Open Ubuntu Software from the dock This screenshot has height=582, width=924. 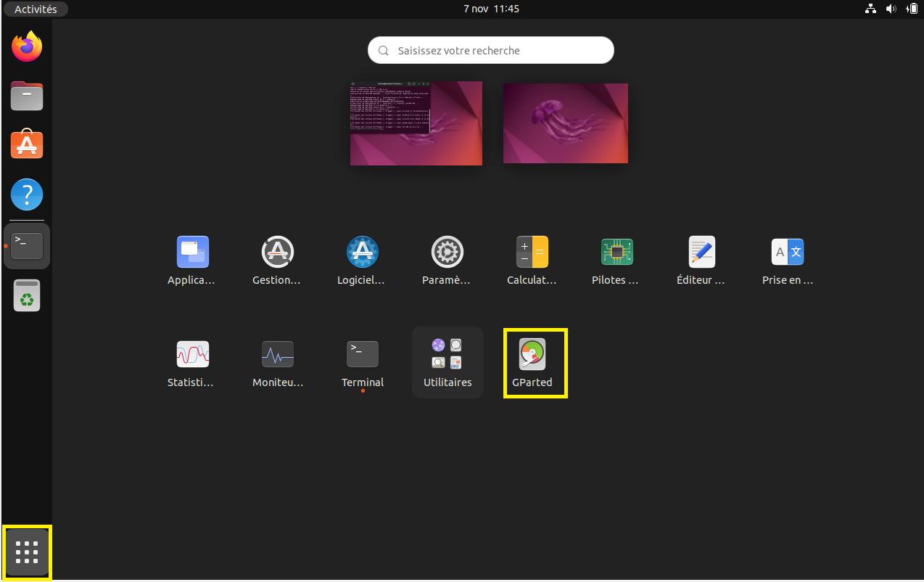(x=27, y=145)
